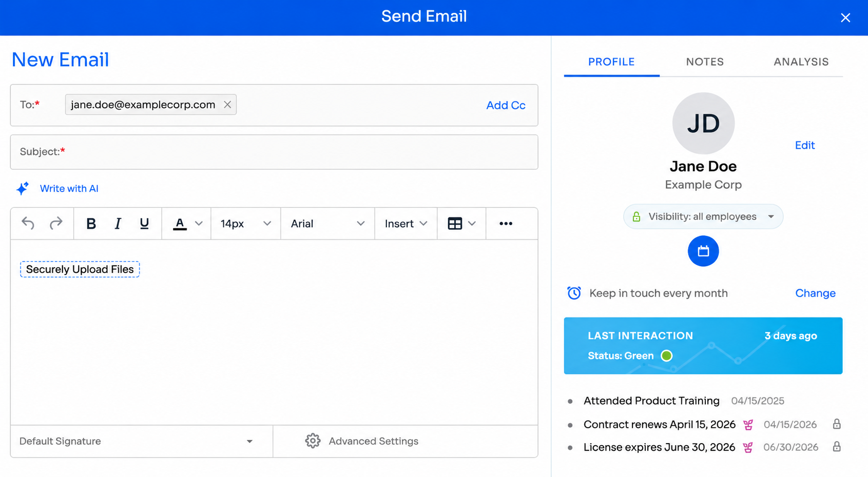Remove jane.doe@examplecorp.com recipient chip
Image resolution: width=868 pixels, height=477 pixels.
[x=227, y=105]
